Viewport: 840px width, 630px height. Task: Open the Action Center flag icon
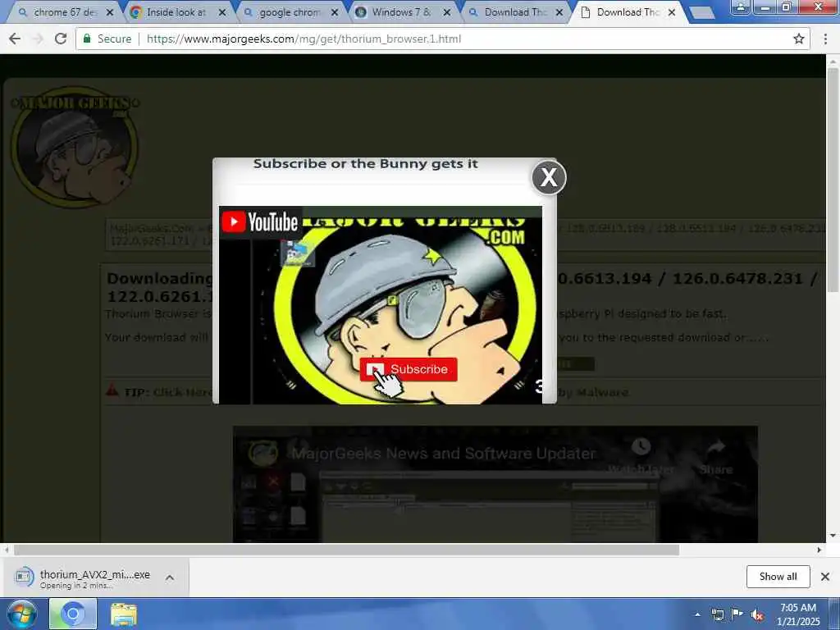[x=737, y=614]
